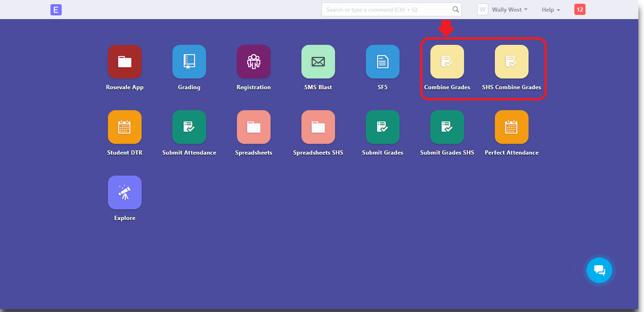This screenshot has height=312, width=644.
Task: Open the chat support bubble
Action: (599, 271)
